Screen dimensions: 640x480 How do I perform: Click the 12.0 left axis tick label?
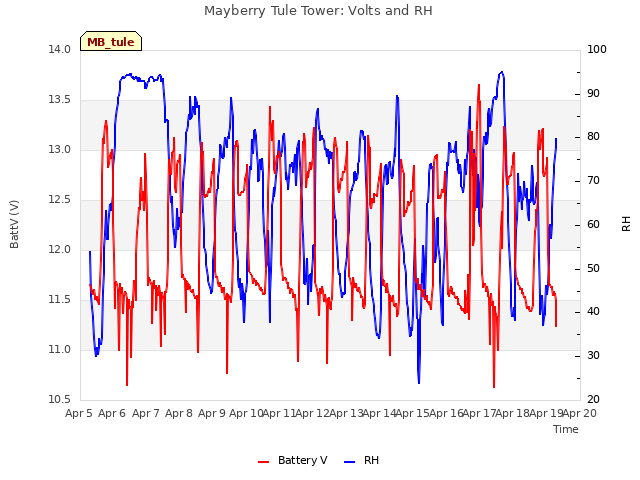point(59,249)
